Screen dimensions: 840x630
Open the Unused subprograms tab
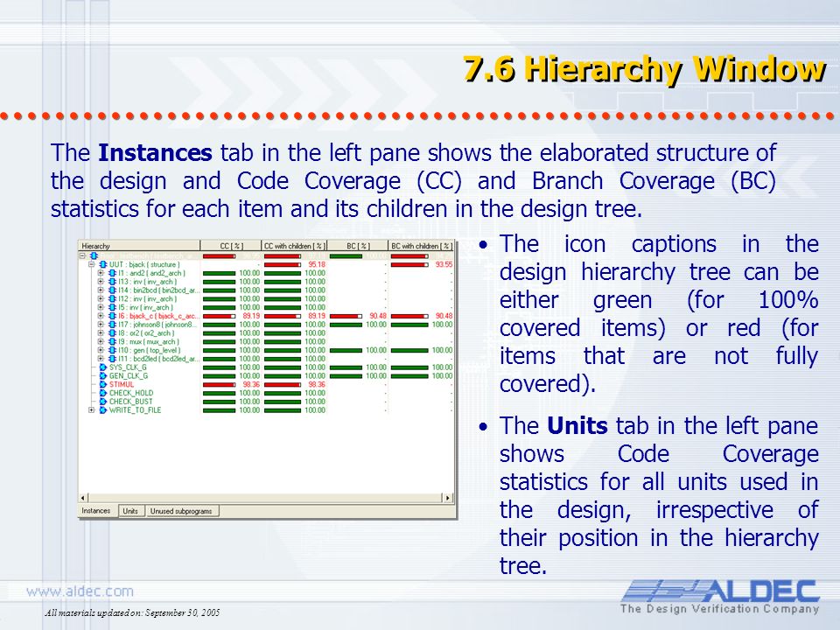pyautogui.click(x=182, y=512)
